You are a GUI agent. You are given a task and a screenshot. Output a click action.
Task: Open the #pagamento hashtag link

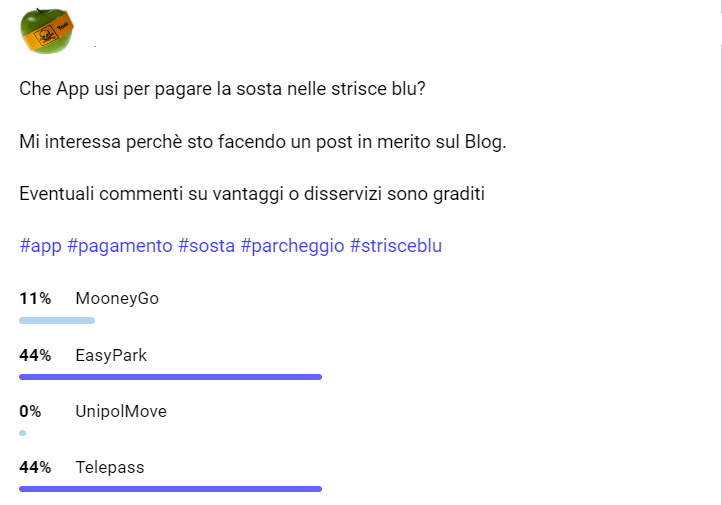click(120, 246)
